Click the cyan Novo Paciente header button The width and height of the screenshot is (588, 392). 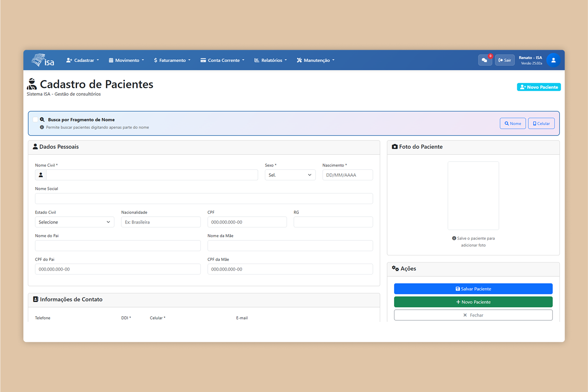538,87
